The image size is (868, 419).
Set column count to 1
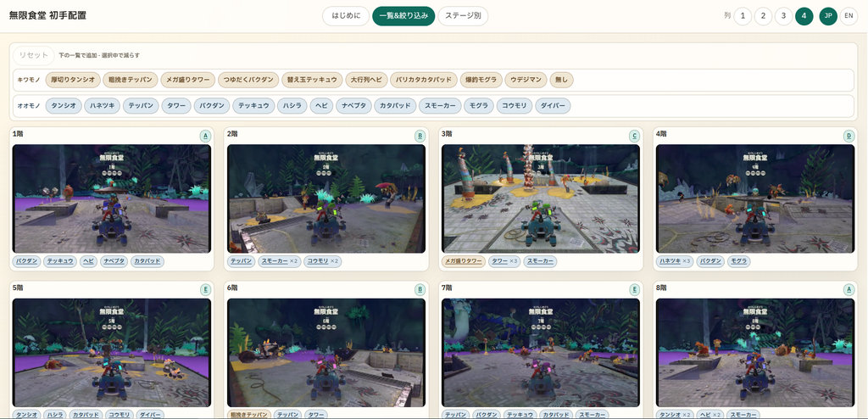point(743,16)
